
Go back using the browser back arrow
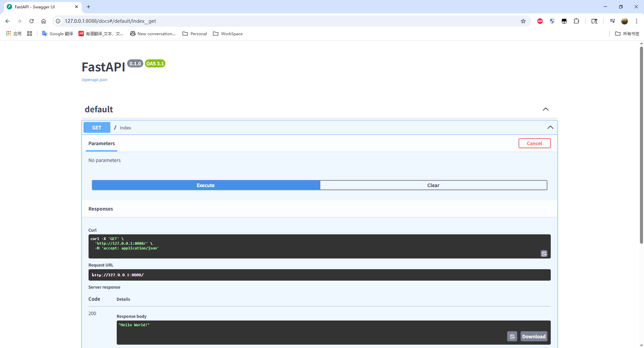pos(7,21)
